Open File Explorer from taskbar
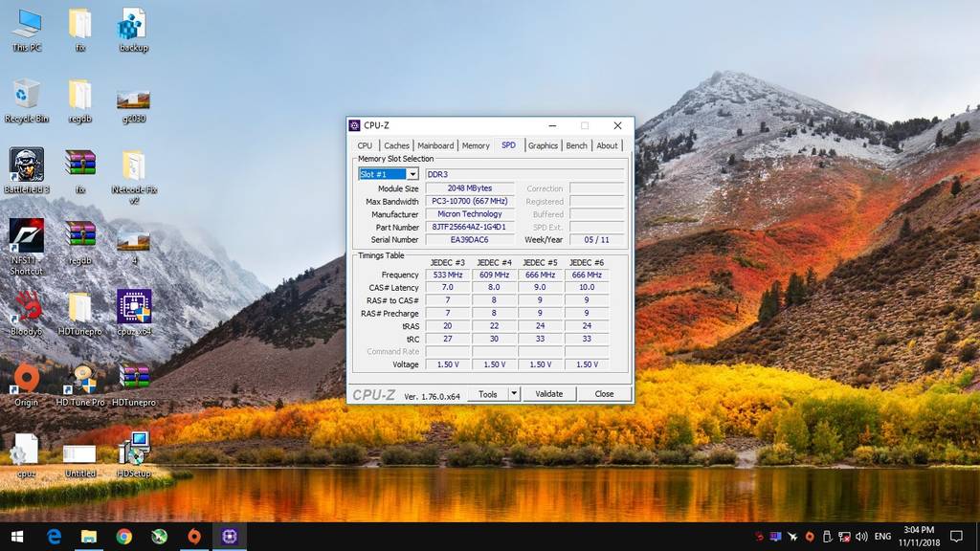 (89, 536)
